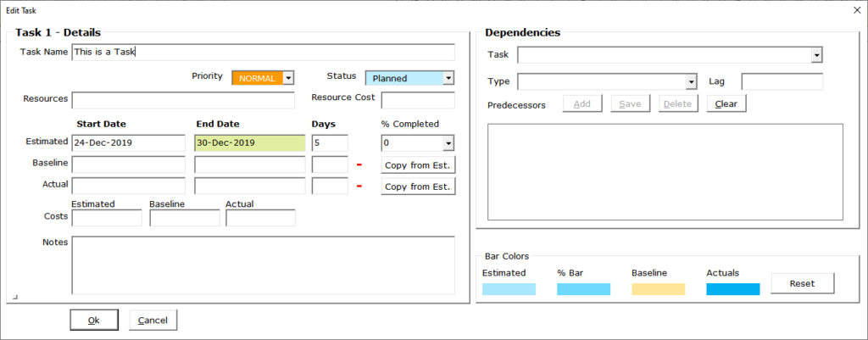Click Copy from Est. in Baseline row
The width and height of the screenshot is (868, 340).
(x=417, y=164)
